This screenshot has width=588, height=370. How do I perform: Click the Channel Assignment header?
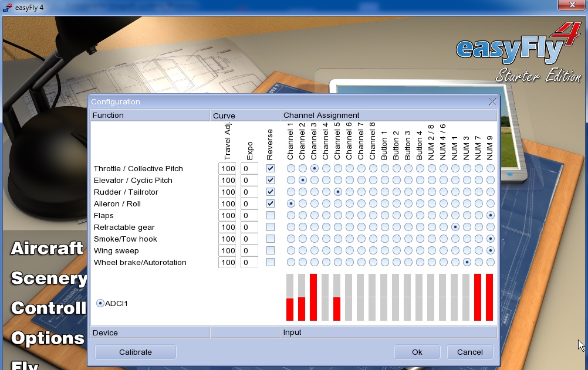[389, 115]
